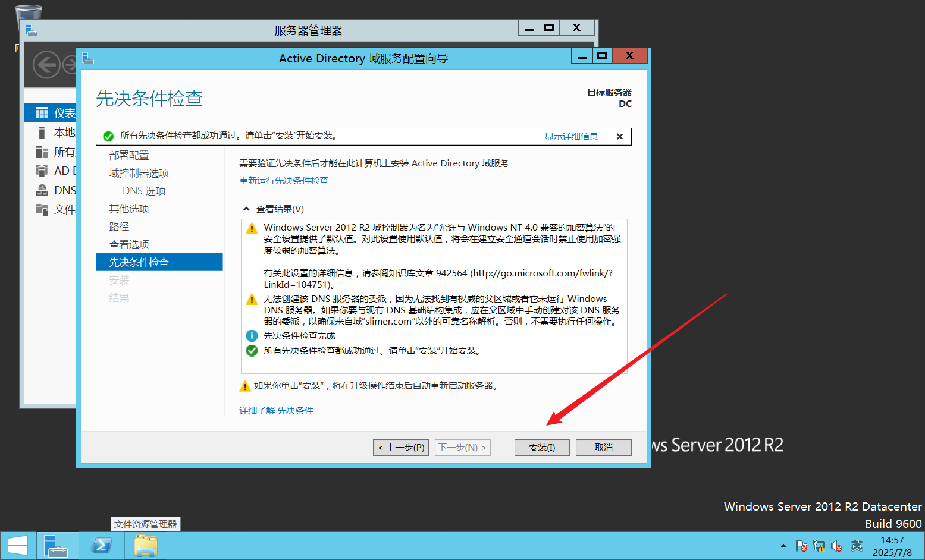
Task: Click warning icon beside DNS 委派 message
Action: click(x=252, y=300)
